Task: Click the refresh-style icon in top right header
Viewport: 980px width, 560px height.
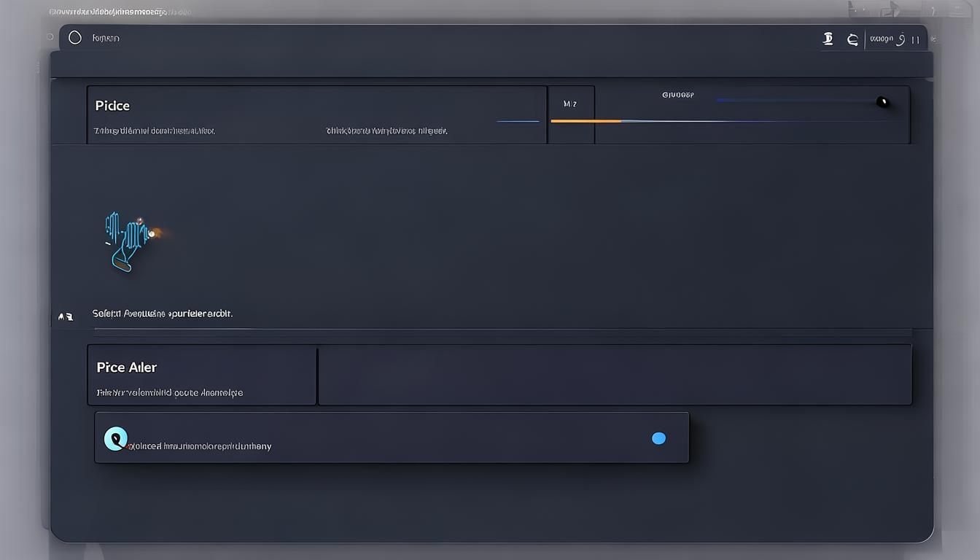Action: pyautogui.click(x=852, y=39)
